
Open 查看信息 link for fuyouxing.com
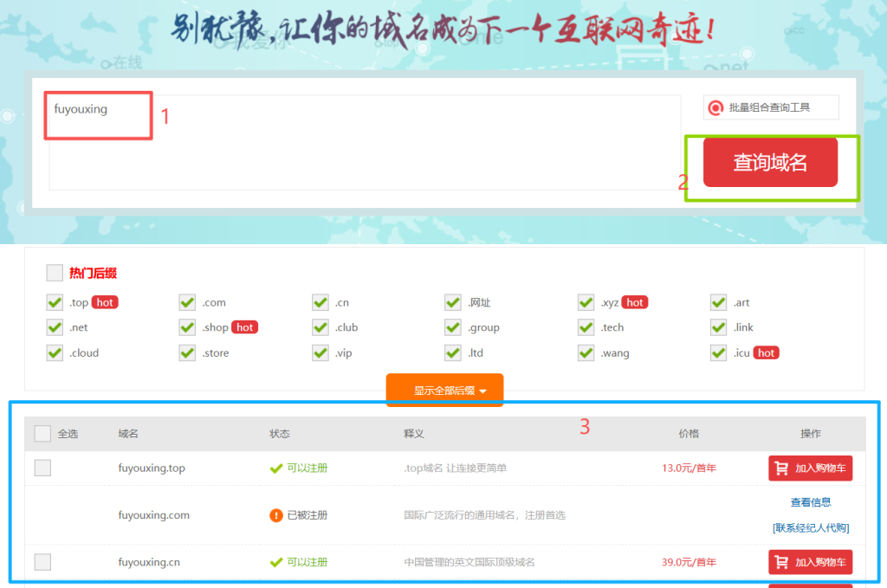pos(811,502)
